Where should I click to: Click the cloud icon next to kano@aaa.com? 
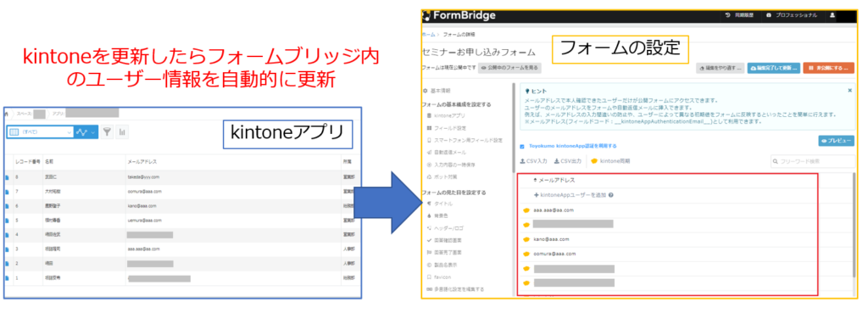click(x=526, y=239)
